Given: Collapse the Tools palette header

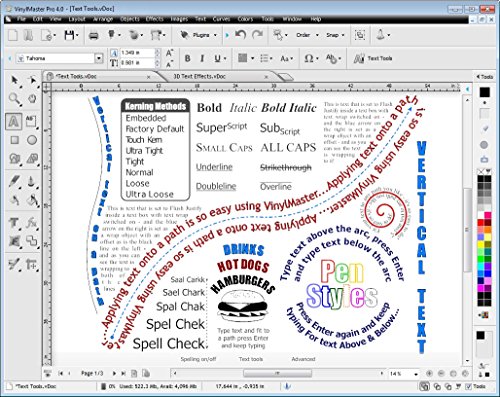Looking at the screenshot, I should click(485, 77).
